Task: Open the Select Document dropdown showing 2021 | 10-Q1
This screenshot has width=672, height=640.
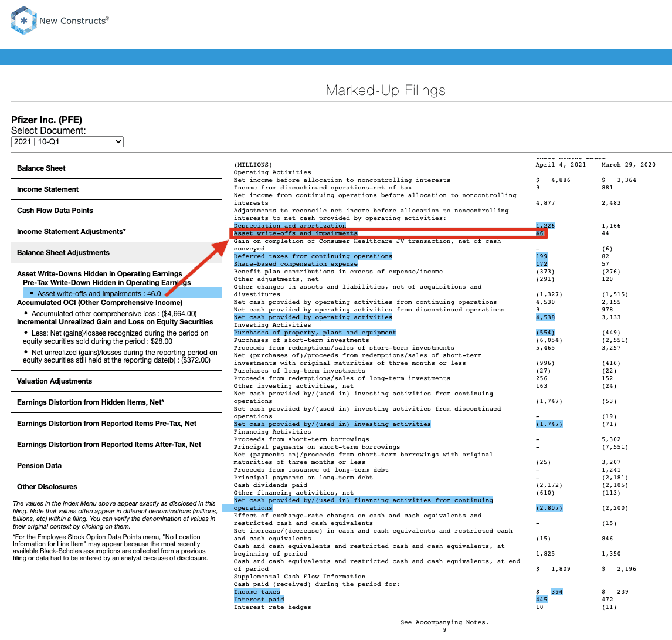Action: click(67, 141)
